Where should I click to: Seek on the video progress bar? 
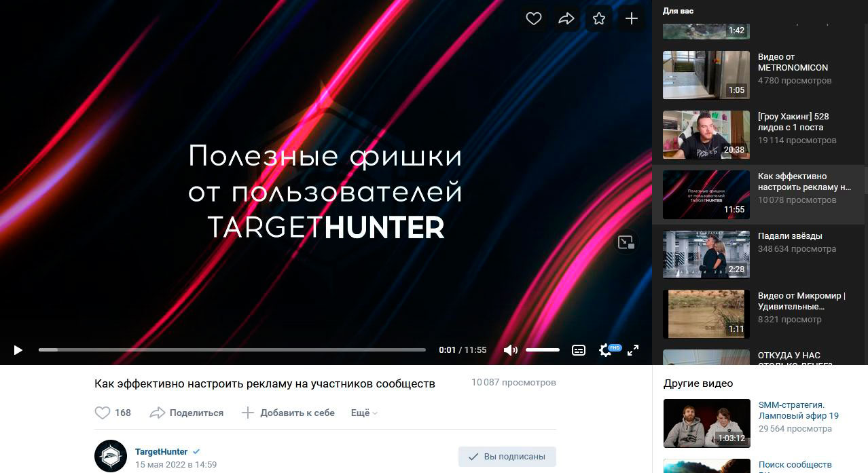(x=232, y=350)
